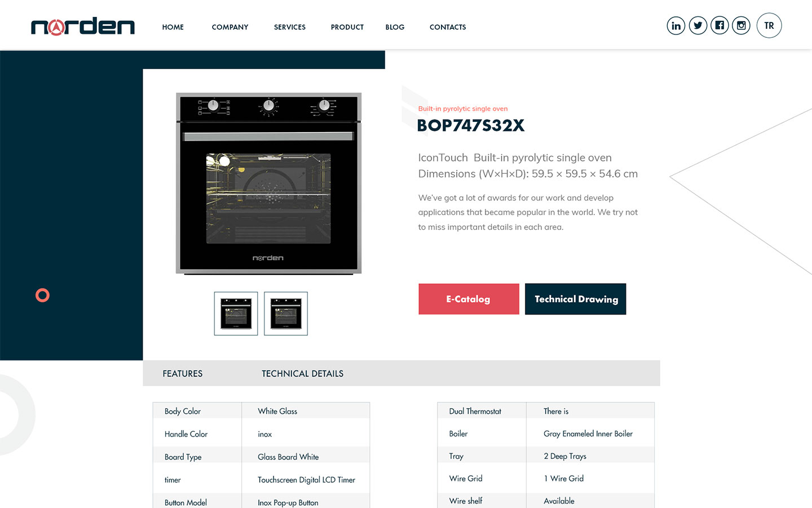Select the second oven thumbnail
Viewport: 812px width, 508px height.
point(286,314)
